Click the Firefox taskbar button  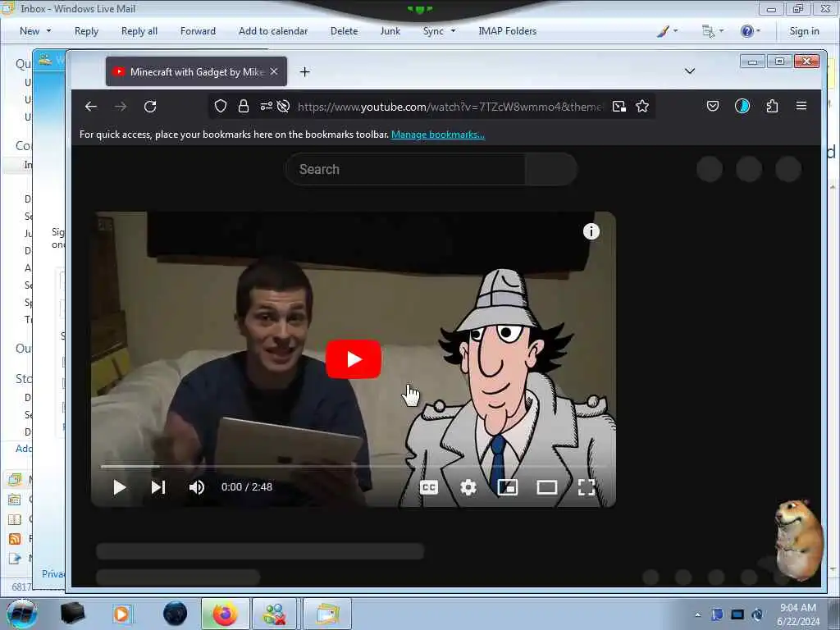225,614
